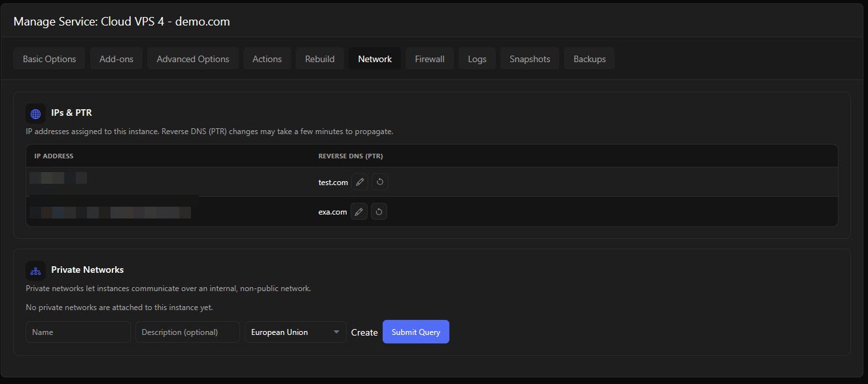
Task: Click the Manage Service: Cloud VPS 4 title
Action: tap(122, 22)
